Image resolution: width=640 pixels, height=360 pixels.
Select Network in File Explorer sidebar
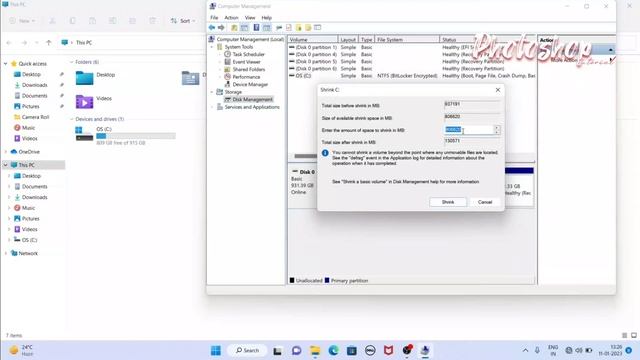[x=28, y=253]
